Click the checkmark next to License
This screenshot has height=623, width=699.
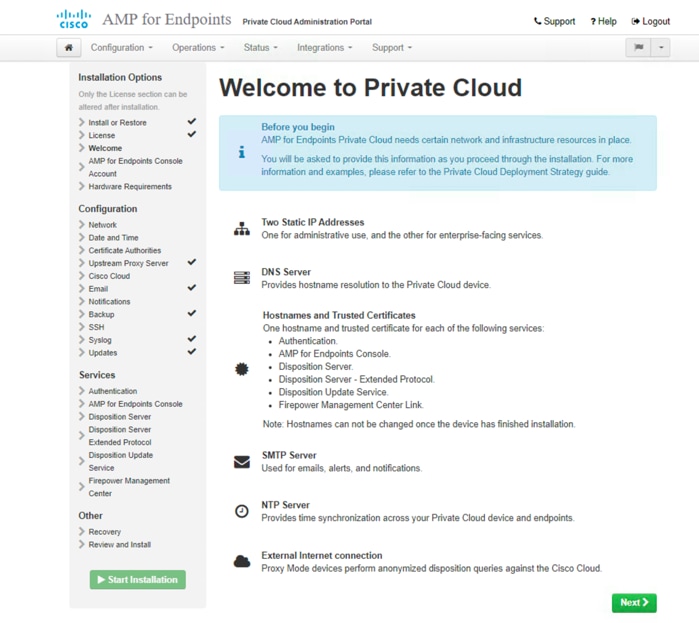pyautogui.click(x=192, y=134)
